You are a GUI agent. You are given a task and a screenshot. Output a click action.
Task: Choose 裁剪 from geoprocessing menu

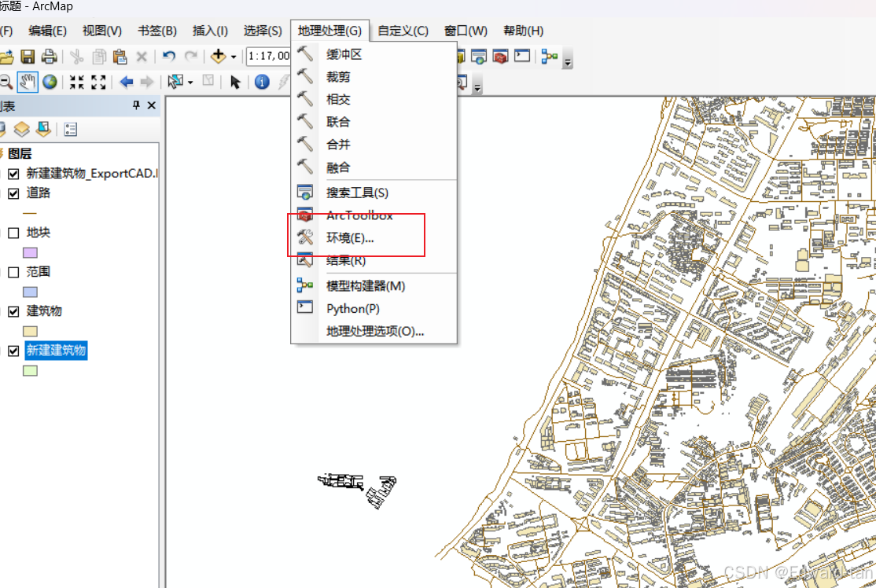pos(374,76)
